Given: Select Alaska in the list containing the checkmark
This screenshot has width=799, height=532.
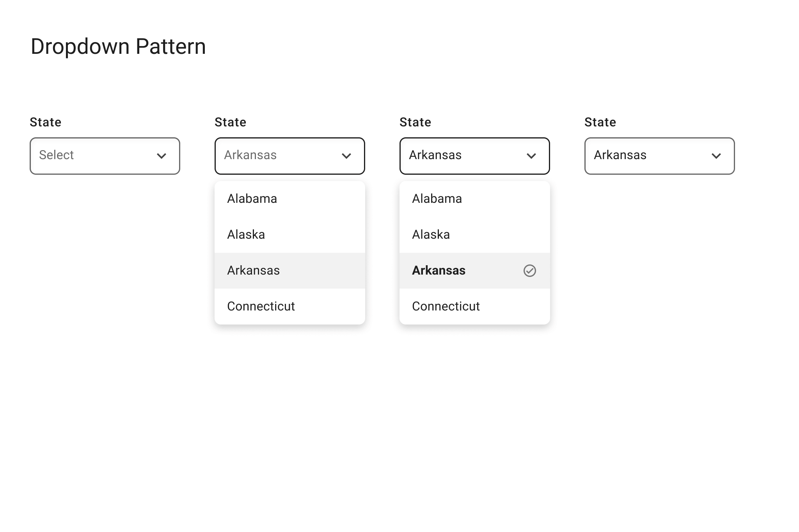Looking at the screenshot, I should [x=431, y=235].
